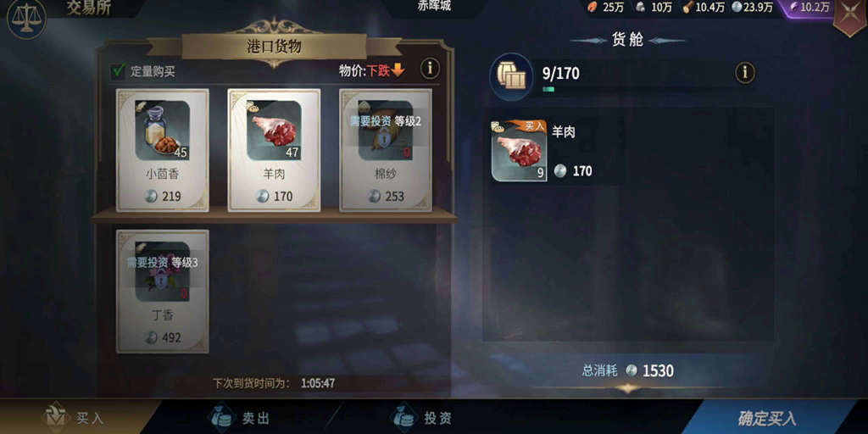Select the 羊肉 goods card
Image resolution: width=868 pixels, height=434 pixels.
274,150
